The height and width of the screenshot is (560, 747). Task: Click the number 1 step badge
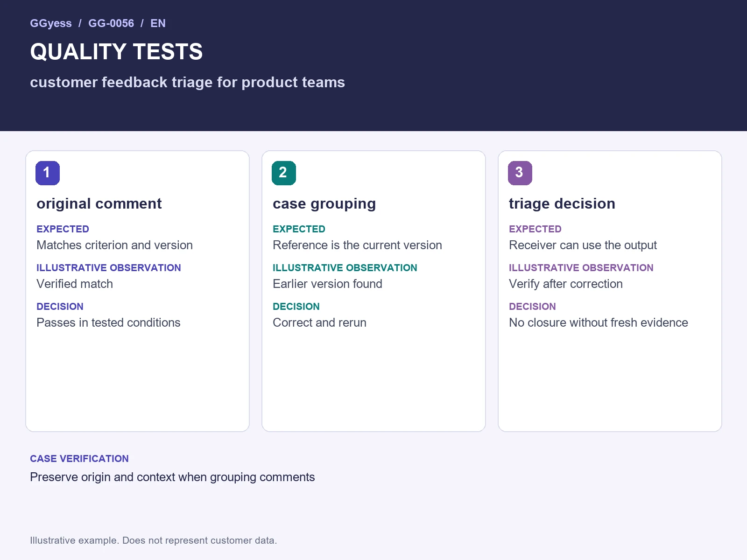pyautogui.click(x=48, y=173)
